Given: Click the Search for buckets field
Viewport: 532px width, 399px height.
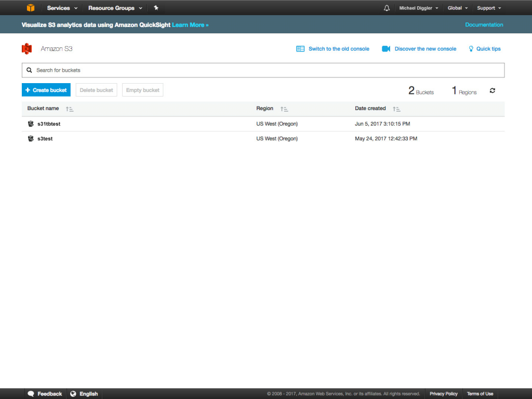Looking at the screenshot, I should click(263, 70).
